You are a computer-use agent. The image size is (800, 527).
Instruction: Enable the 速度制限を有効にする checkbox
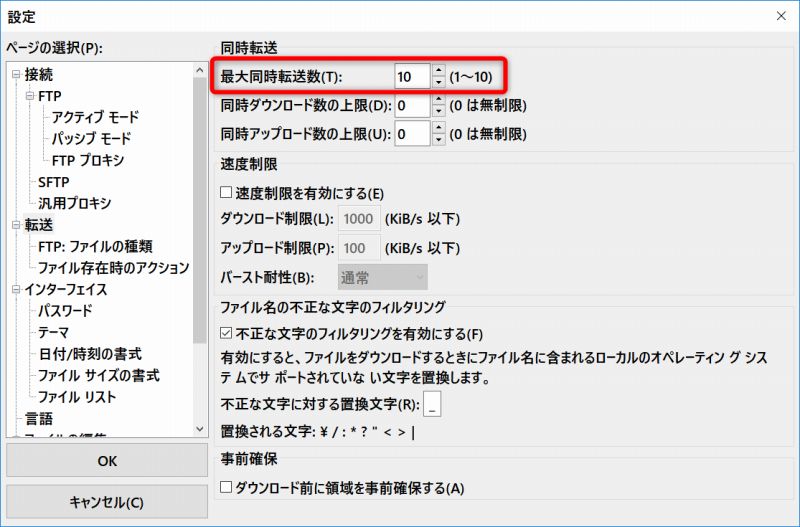tap(226, 193)
